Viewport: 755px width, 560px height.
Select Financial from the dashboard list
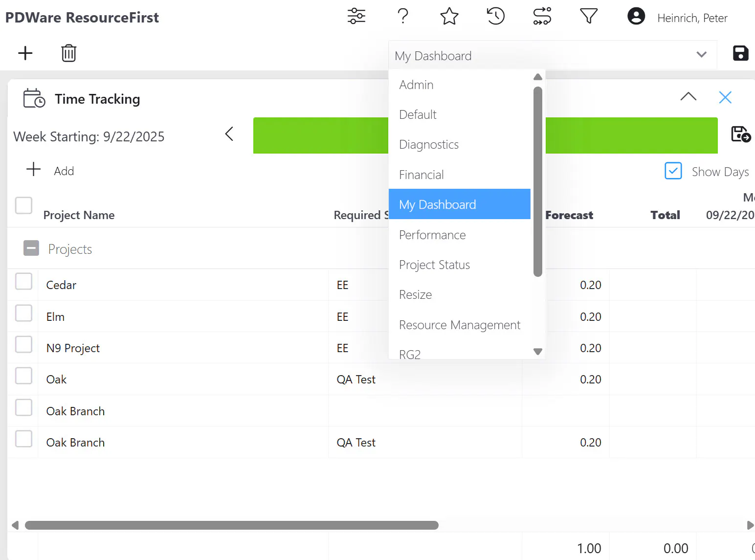coord(459,175)
